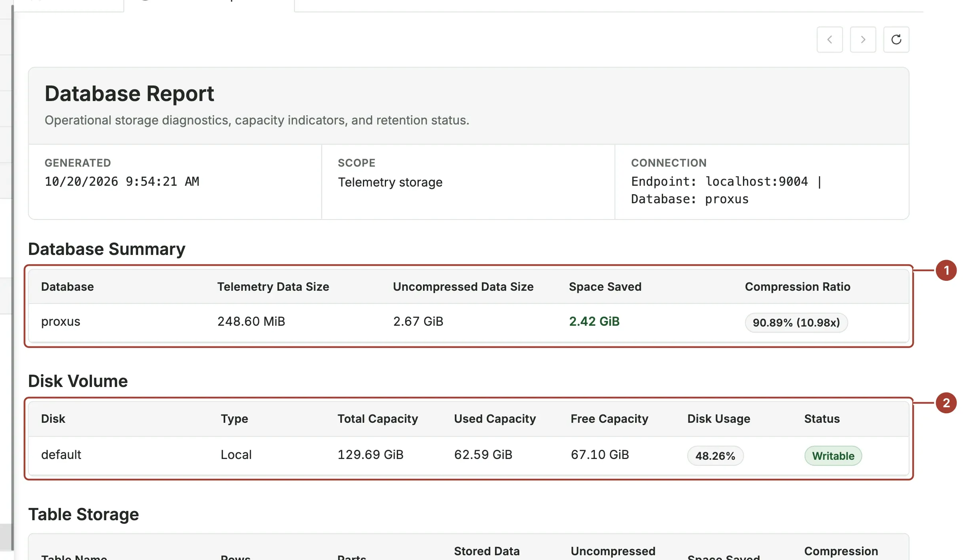This screenshot has height=560, width=969.
Task: Select the 62.59 GiB used capacity value
Action: point(483,455)
